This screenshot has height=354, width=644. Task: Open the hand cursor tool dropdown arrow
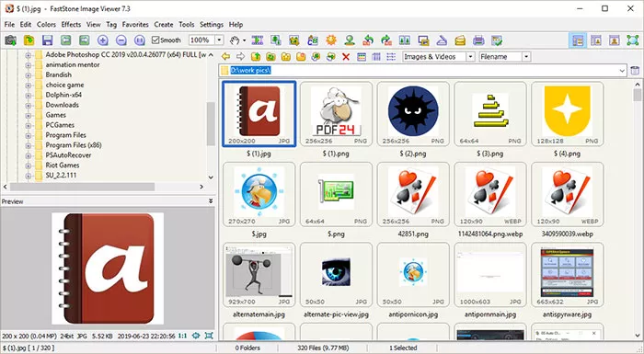245,40
